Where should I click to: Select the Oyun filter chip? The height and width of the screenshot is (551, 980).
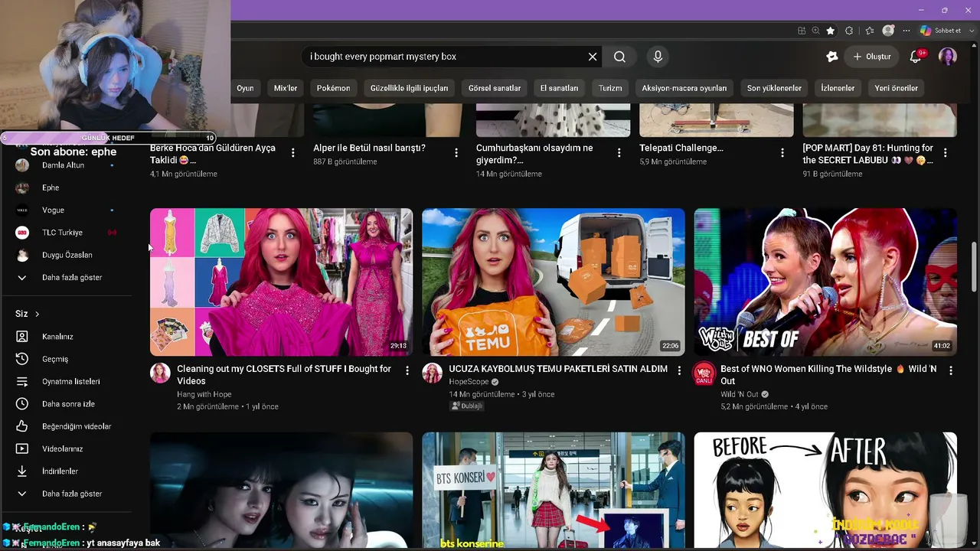[x=245, y=88]
